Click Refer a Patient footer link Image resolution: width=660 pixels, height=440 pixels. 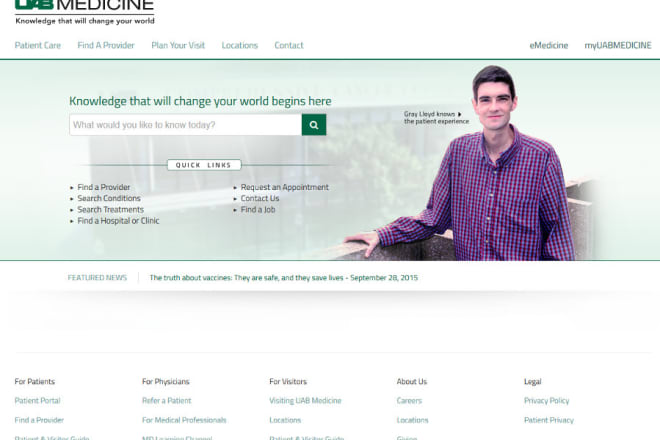167,400
